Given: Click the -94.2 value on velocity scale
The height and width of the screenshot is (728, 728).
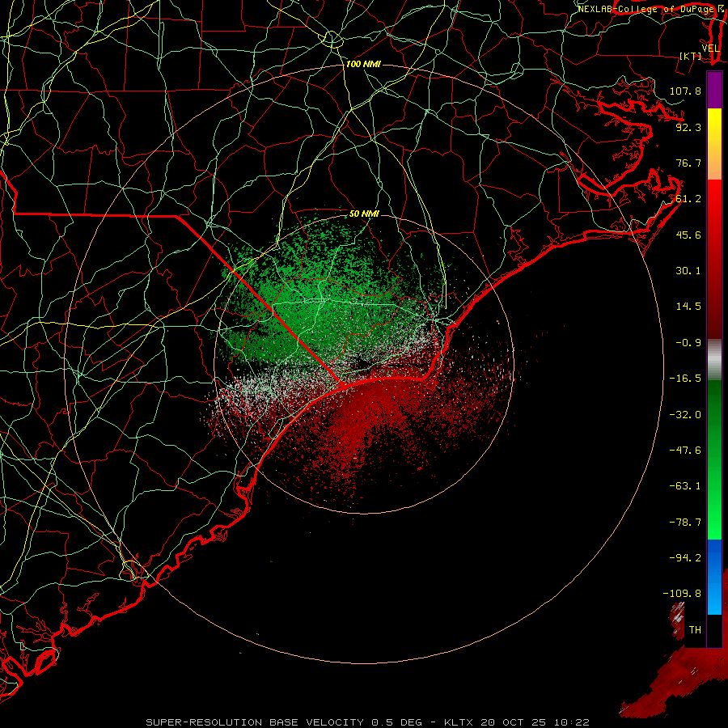Looking at the screenshot, I should (685, 558).
